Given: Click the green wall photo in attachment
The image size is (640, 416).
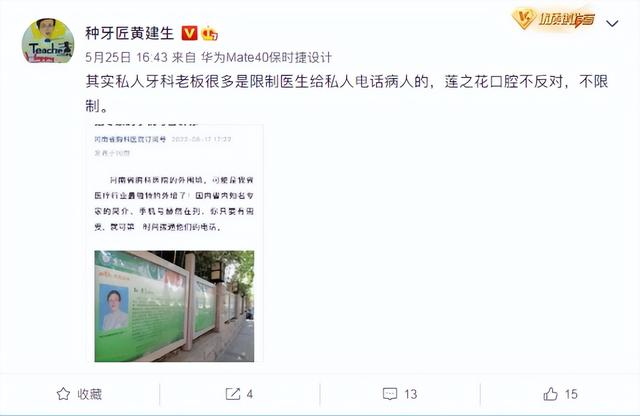Looking at the screenshot, I should (174, 306).
